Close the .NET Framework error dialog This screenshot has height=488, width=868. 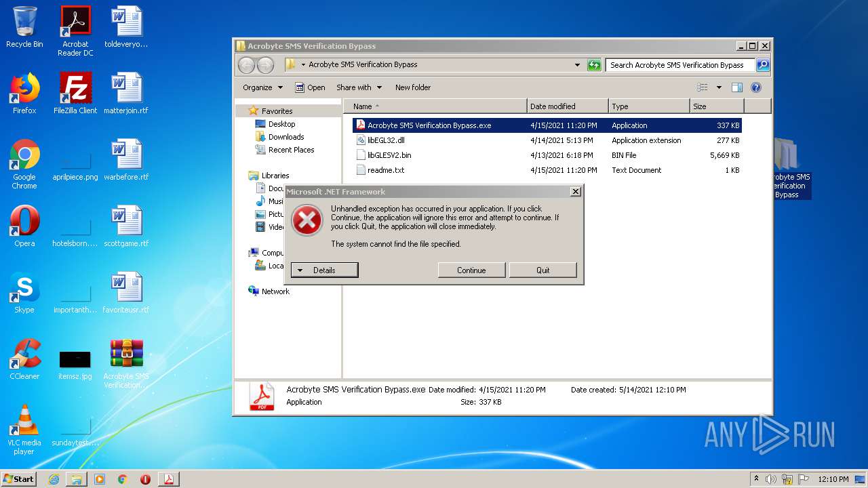(576, 192)
